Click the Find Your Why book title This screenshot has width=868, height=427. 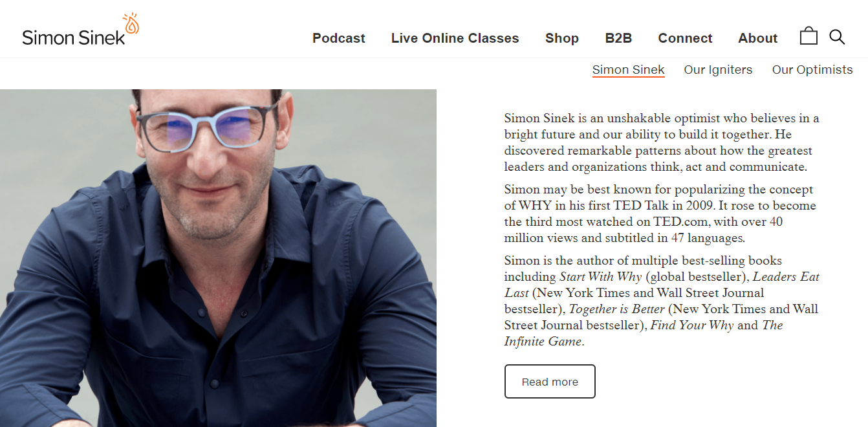692,325
